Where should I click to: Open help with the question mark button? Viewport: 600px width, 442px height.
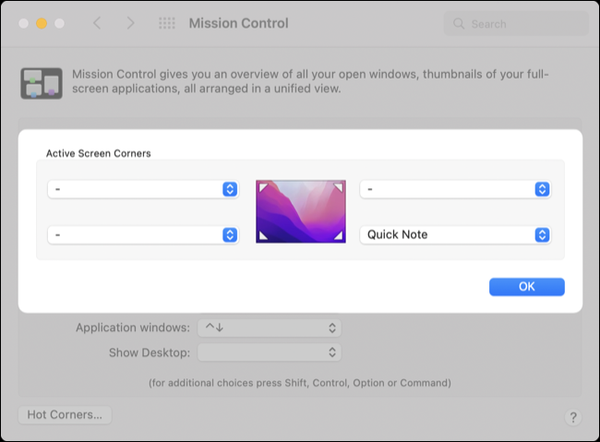click(573, 417)
